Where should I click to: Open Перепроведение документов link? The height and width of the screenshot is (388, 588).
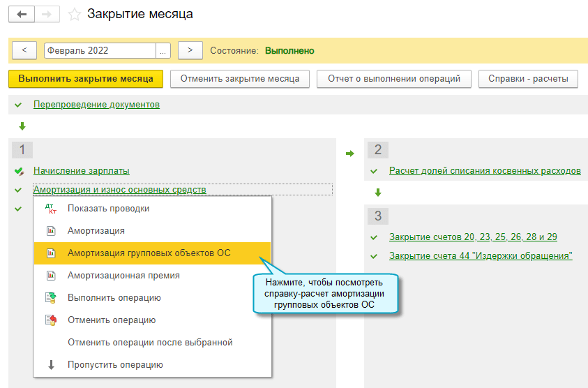pos(96,105)
